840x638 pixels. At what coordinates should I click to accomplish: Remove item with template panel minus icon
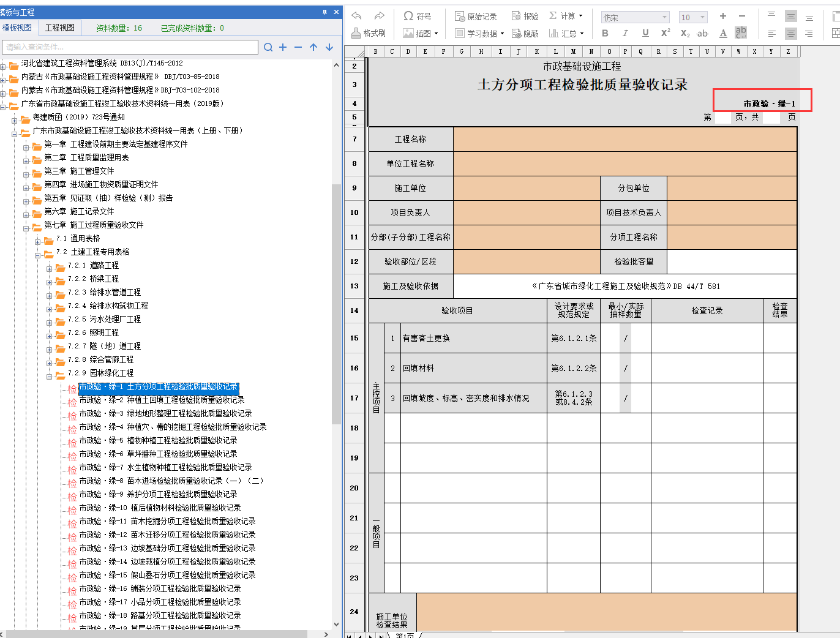point(298,47)
